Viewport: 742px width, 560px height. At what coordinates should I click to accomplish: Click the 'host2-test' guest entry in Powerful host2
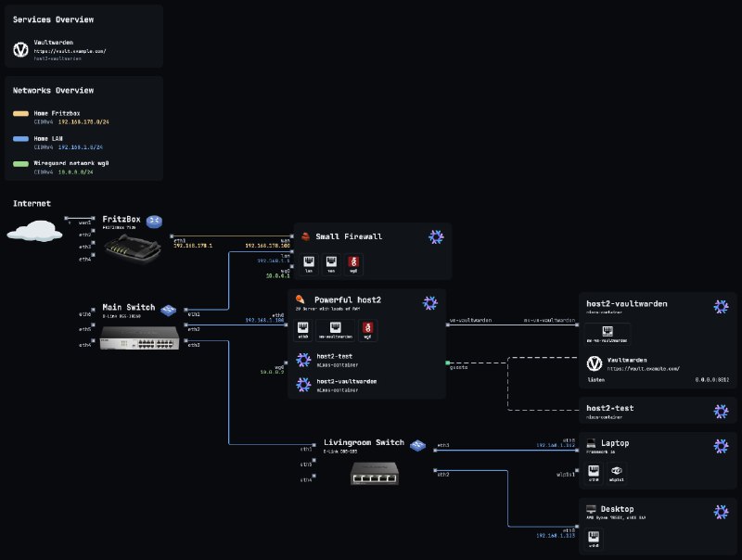click(335, 356)
